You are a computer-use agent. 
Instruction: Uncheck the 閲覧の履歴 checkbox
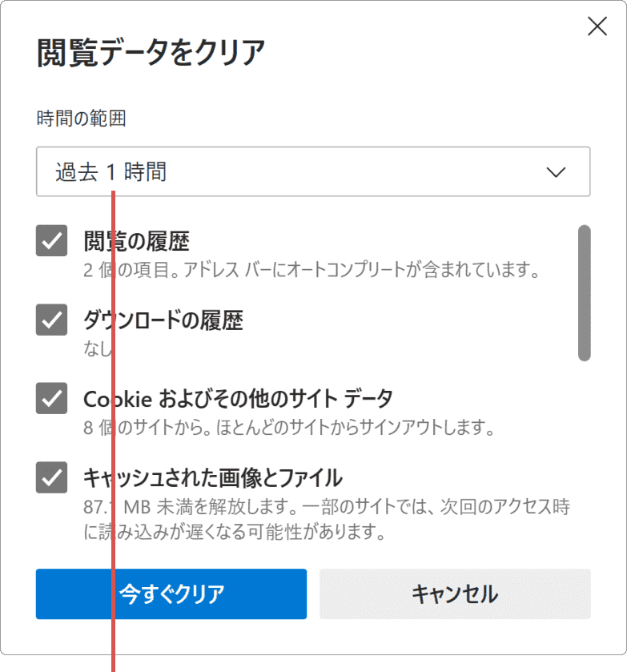pos(51,239)
